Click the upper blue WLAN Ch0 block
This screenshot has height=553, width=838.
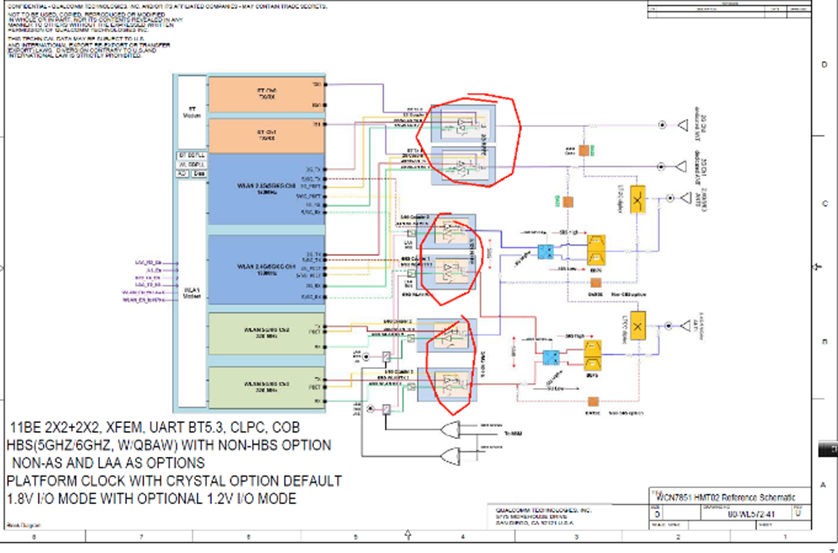click(x=266, y=190)
